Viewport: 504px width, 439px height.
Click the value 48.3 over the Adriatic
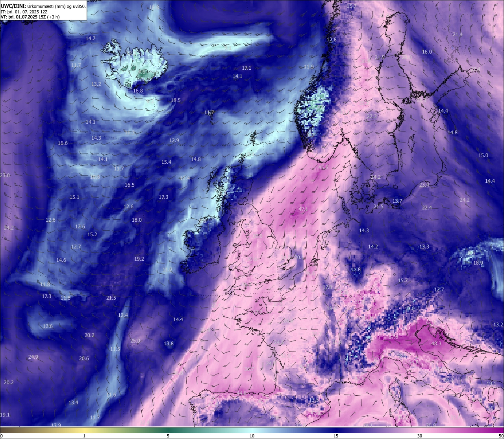point(436,344)
